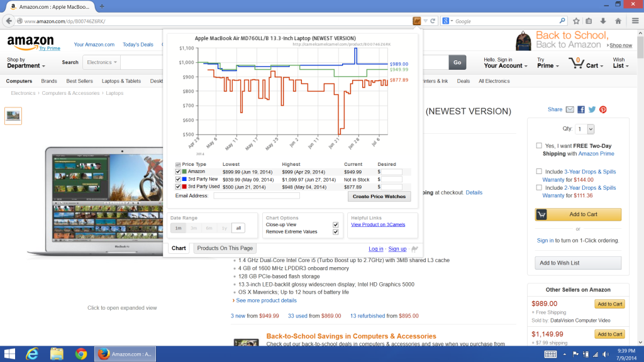The width and height of the screenshot is (644, 362).
Task: Toggle the Amazon price type checkbox
Action: pos(178,172)
